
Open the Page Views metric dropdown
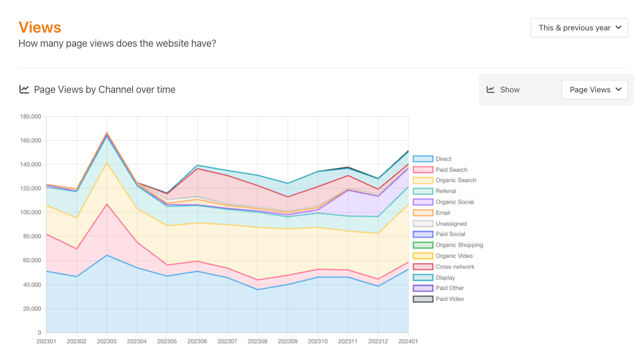(x=594, y=90)
